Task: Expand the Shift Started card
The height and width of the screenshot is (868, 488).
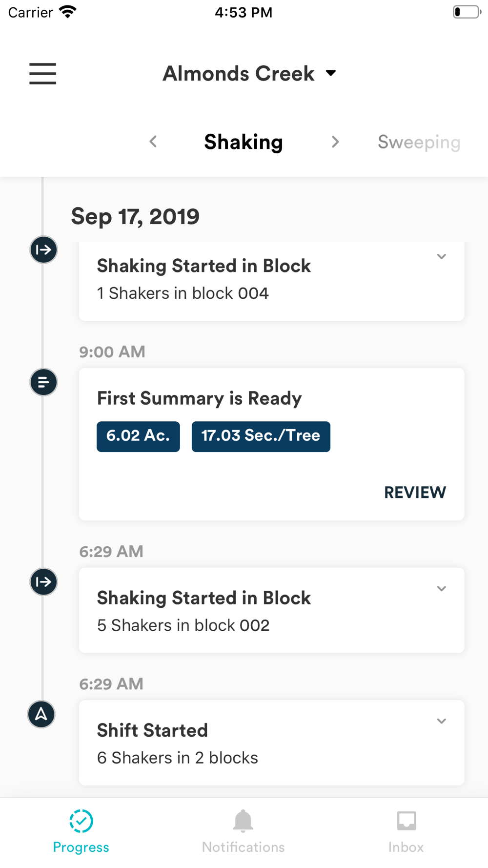Action: pyautogui.click(x=442, y=721)
